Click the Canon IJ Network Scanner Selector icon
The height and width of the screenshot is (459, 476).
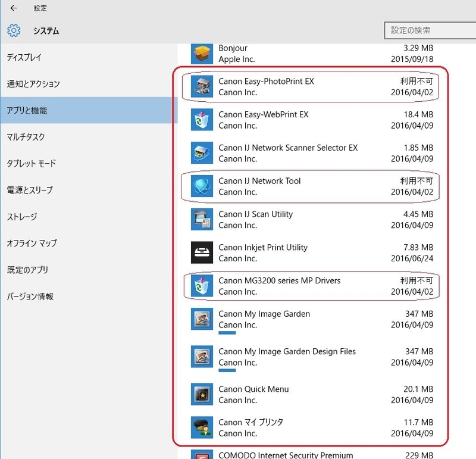[202, 153]
